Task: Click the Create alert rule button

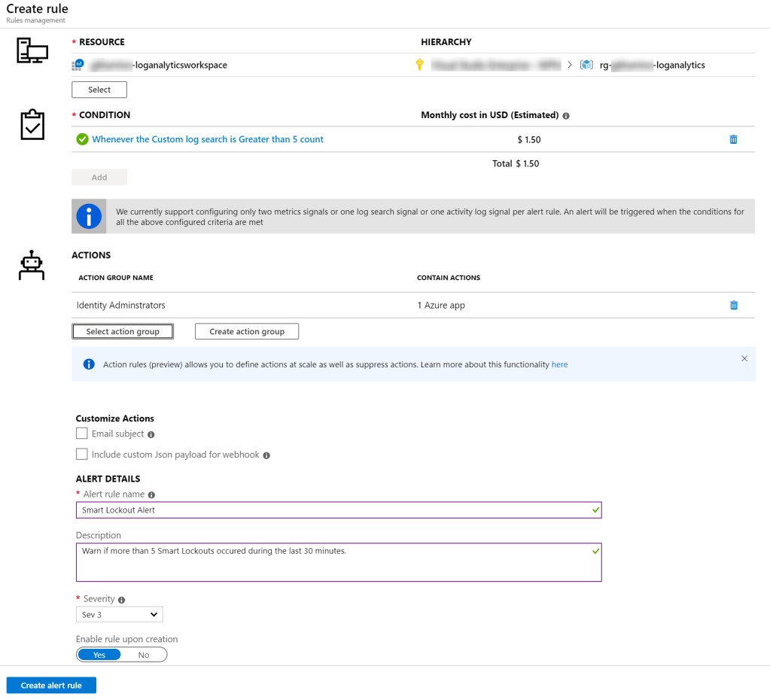Action: (50, 685)
